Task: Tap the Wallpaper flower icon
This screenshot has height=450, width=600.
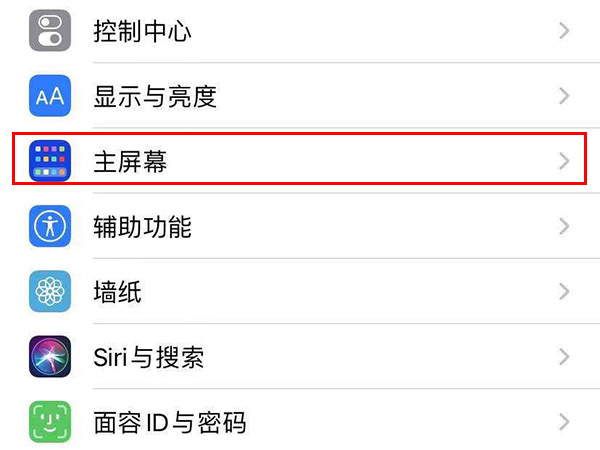Action: 50,291
